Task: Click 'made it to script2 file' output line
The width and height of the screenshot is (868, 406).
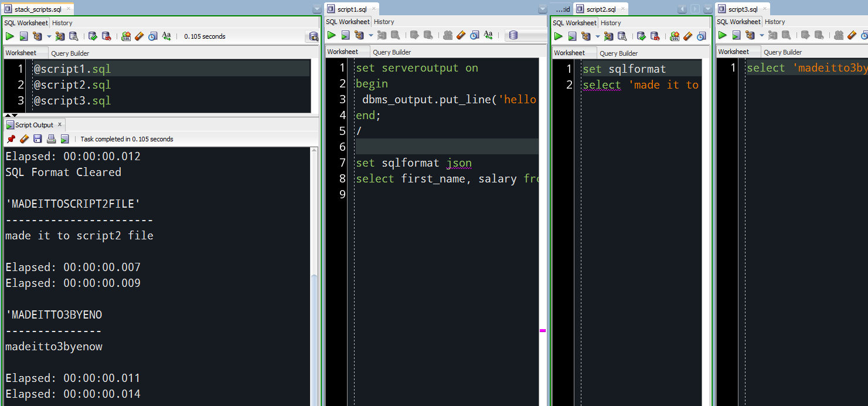Action: (x=79, y=235)
